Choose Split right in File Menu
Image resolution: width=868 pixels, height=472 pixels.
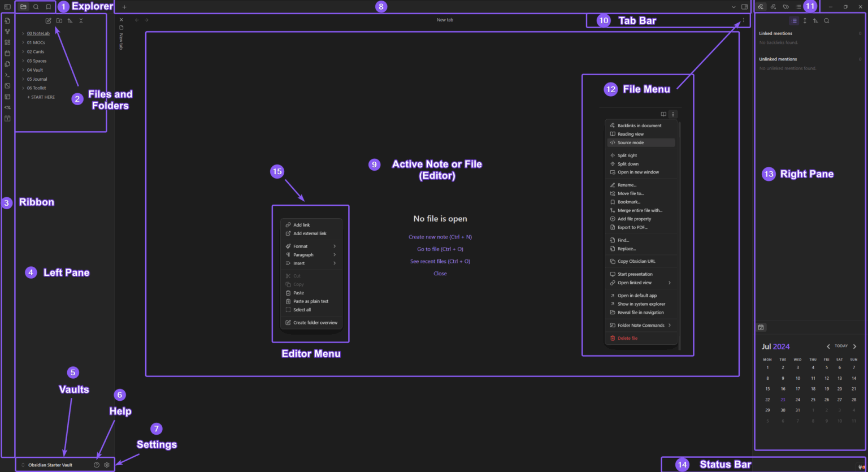click(641, 155)
